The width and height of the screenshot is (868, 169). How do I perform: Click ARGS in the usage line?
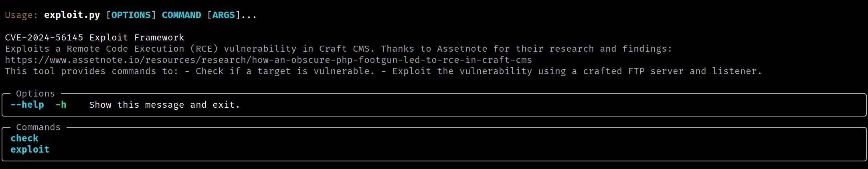click(x=223, y=15)
